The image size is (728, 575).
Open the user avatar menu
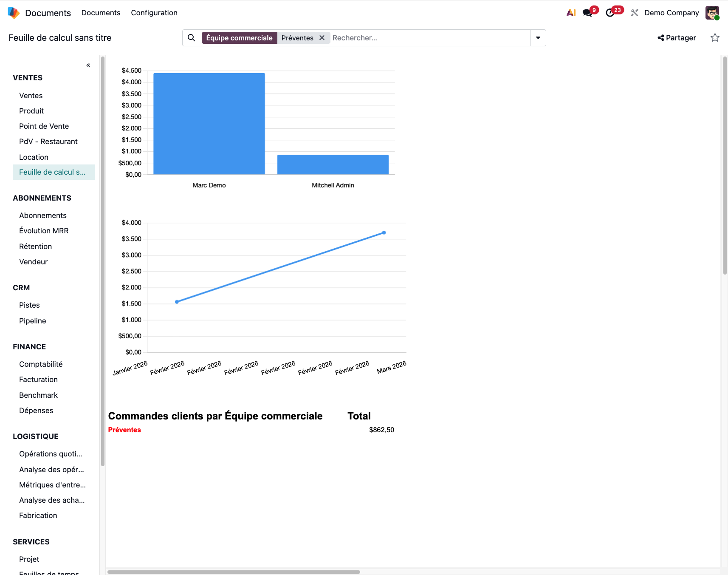[x=712, y=13]
